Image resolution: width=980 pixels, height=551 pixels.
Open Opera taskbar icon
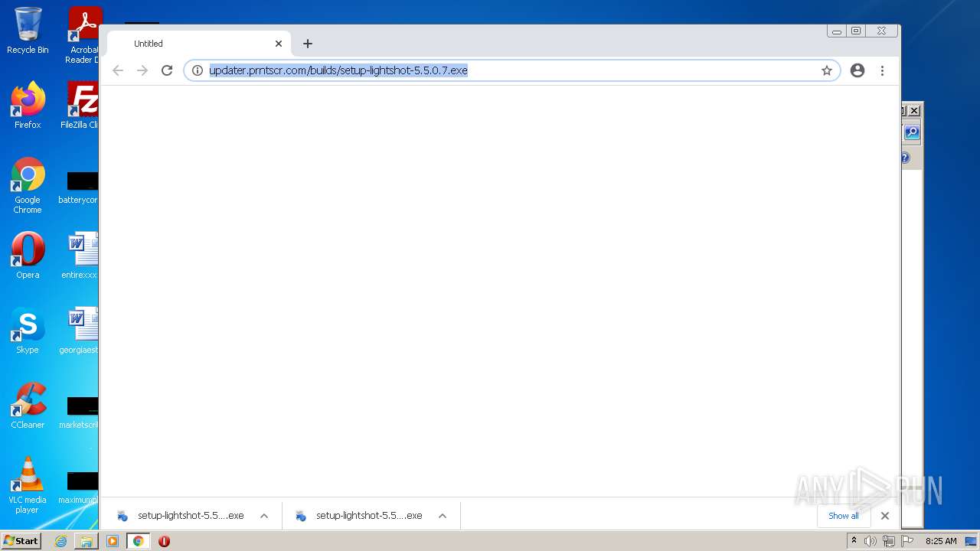pyautogui.click(x=164, y=541)
